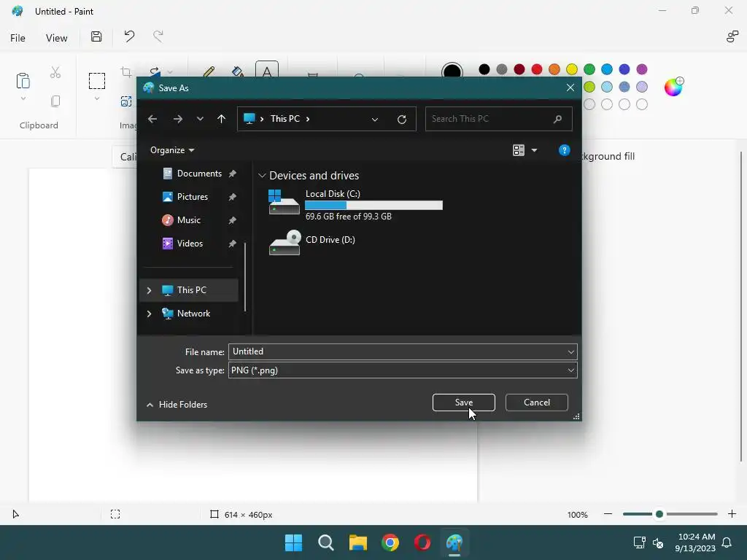
Task: Click the account icon in Paint's top-right corner
Action: tap(732, 36)
